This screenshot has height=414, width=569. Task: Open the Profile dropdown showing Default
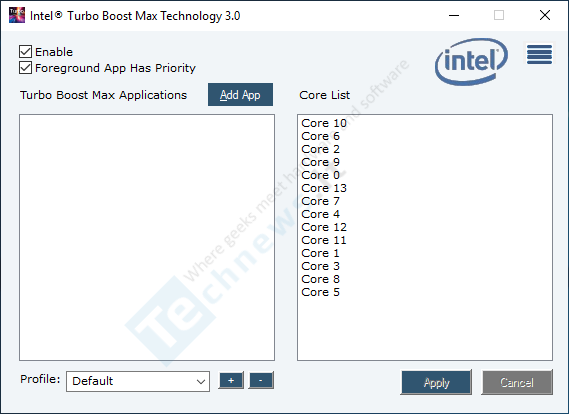(x=138, y=381)
